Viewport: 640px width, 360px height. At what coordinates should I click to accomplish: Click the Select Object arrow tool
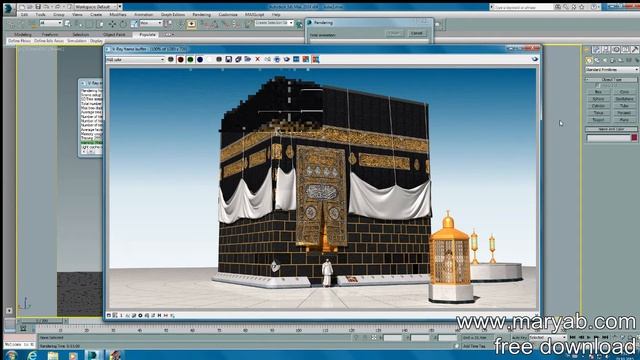tap(67, 24)
